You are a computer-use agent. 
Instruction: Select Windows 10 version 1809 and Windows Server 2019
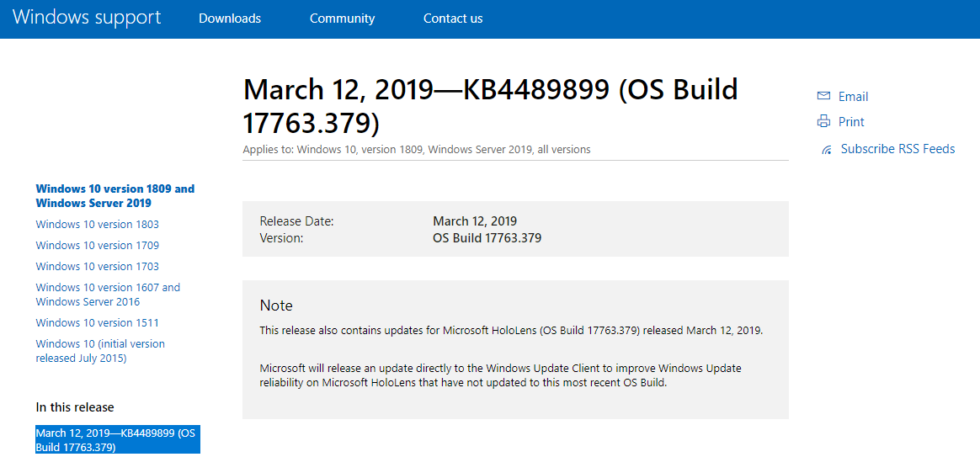tap(115, 196)
